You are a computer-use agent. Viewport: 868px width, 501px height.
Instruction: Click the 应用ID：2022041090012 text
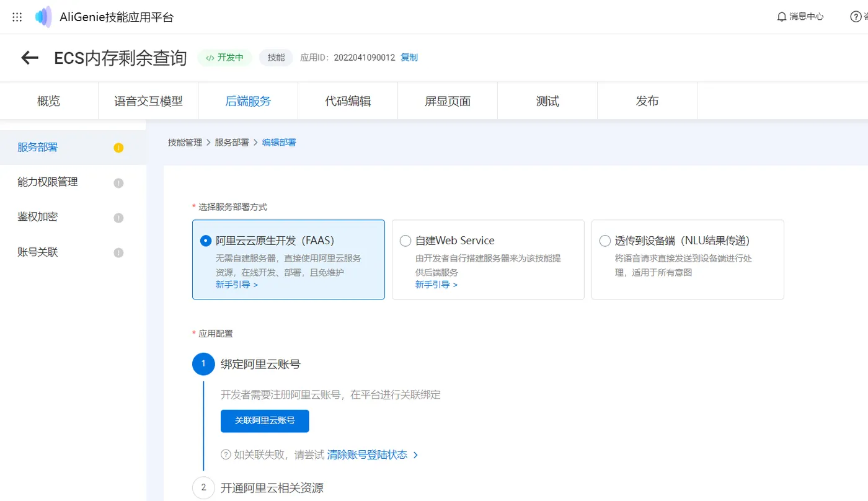pyautogui.click(x=347, y=58)
